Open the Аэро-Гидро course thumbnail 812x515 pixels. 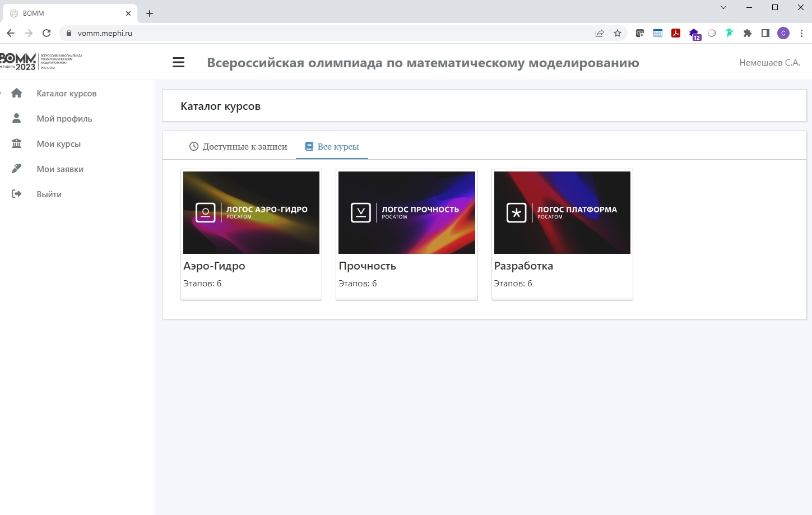pyautogui.click(x=251, y=212)
